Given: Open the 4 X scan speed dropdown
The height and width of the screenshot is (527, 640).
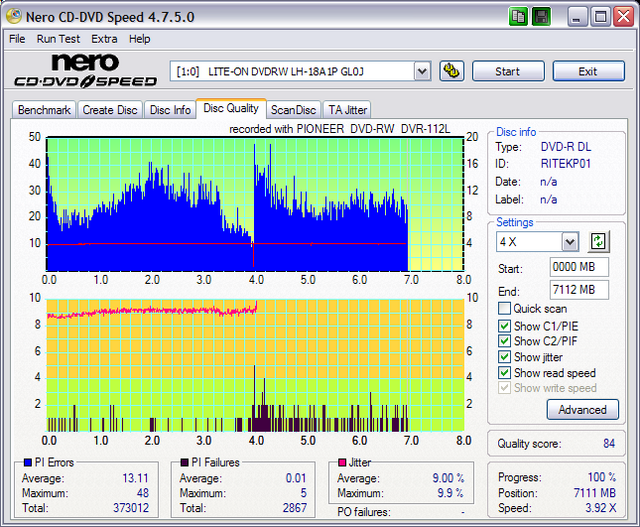Looking at the screenshot, I should point(570,242).
